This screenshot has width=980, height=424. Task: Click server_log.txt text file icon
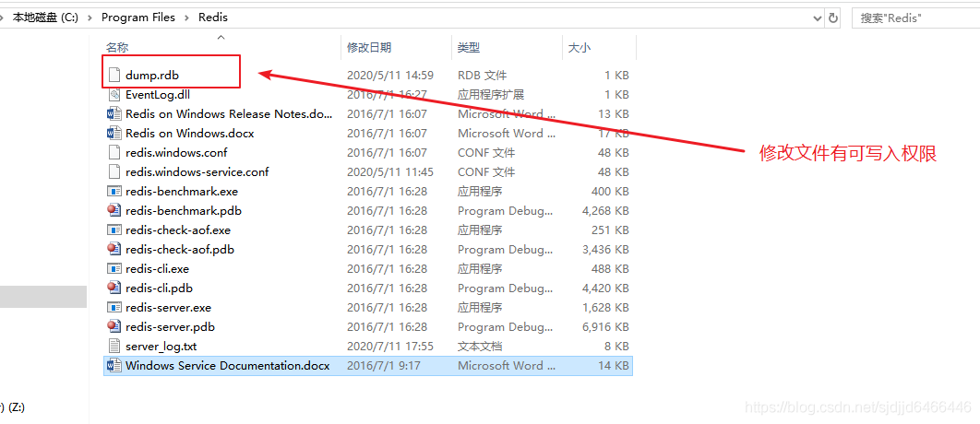click(x=114, y=346)
